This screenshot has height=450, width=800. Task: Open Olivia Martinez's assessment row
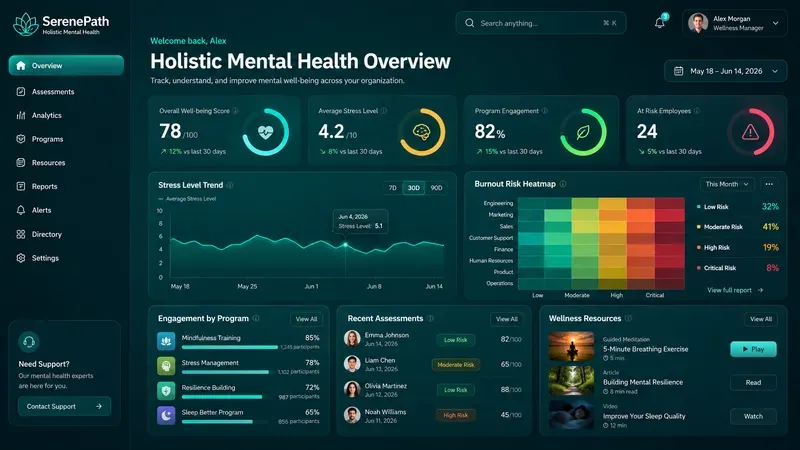point(433,390)
